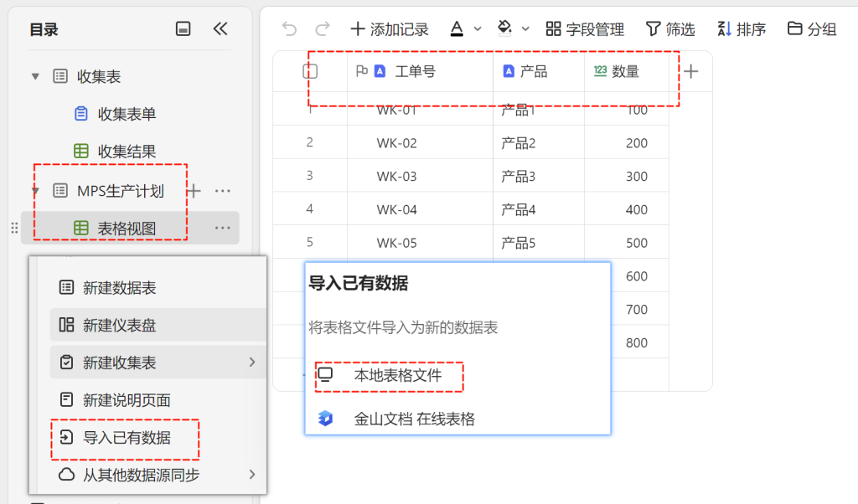858x504 pixels.
Task: Click quantity cell 700
Action: 637,310
